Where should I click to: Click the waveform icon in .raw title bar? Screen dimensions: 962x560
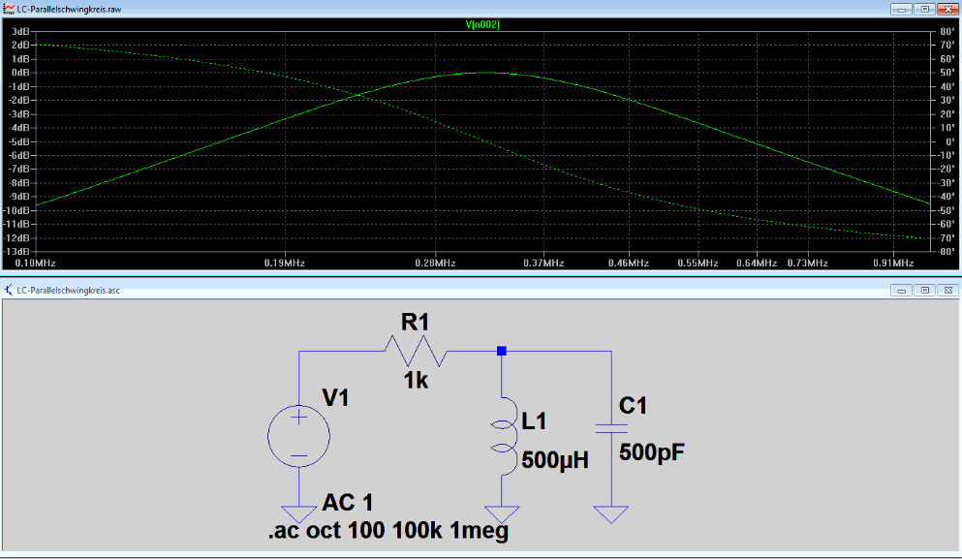click(9, 9)
